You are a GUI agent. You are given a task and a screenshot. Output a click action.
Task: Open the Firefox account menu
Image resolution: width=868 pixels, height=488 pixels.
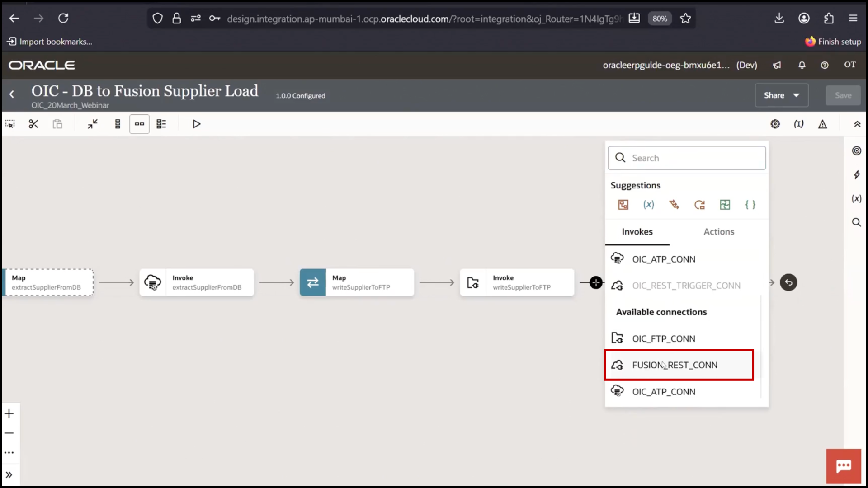coord(804,19)
